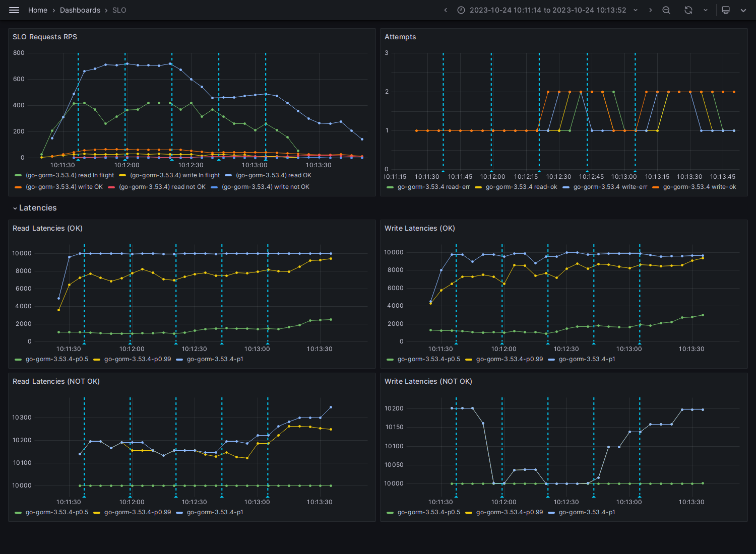The image size is (756, 554).
Task: Open Write Latencies (OK) panel title
Action: click(420, 228)
